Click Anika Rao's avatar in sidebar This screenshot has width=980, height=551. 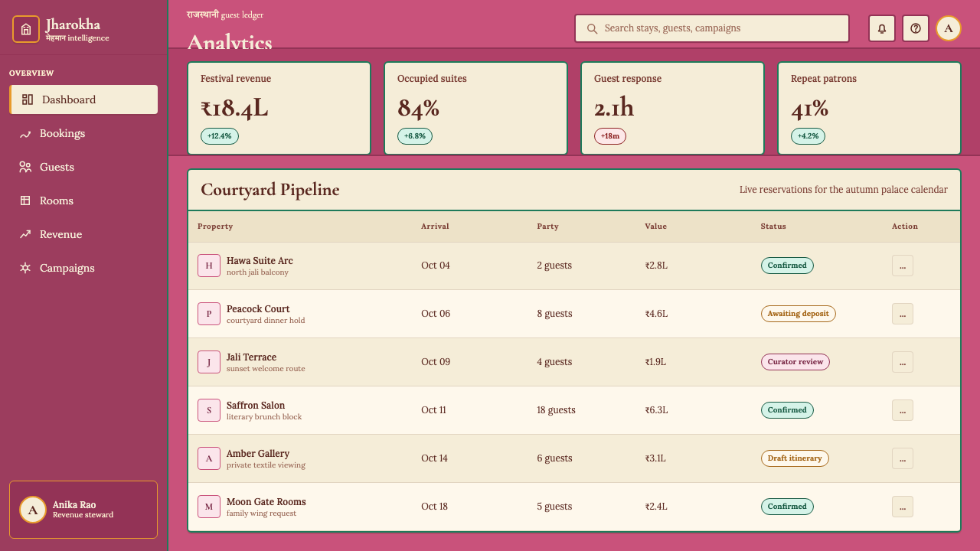pos(33,510)
